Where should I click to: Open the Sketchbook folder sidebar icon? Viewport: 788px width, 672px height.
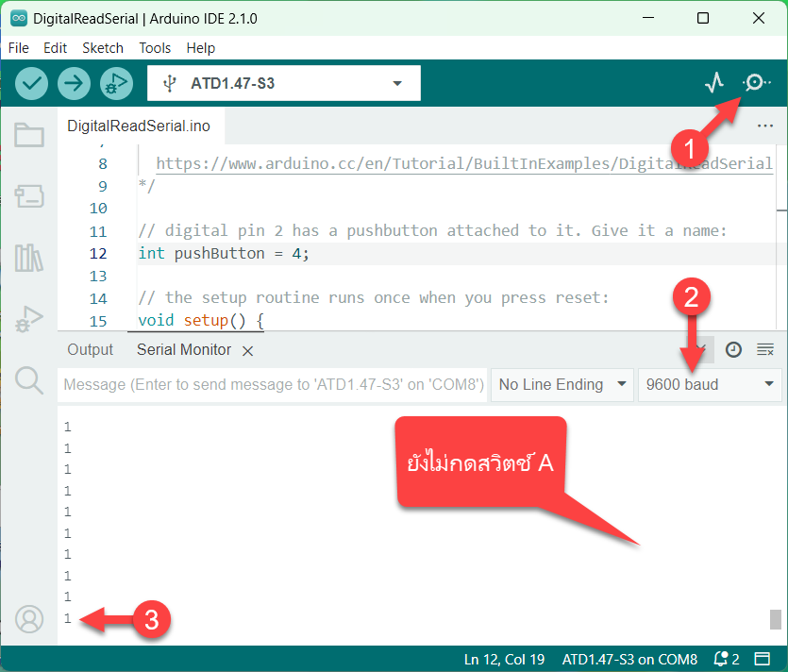click(x=29, y=135)
